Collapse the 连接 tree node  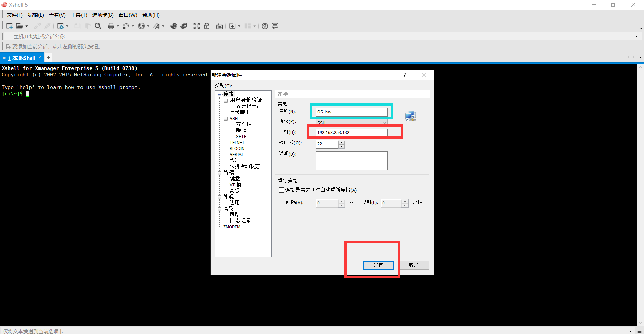coord(220,94)
